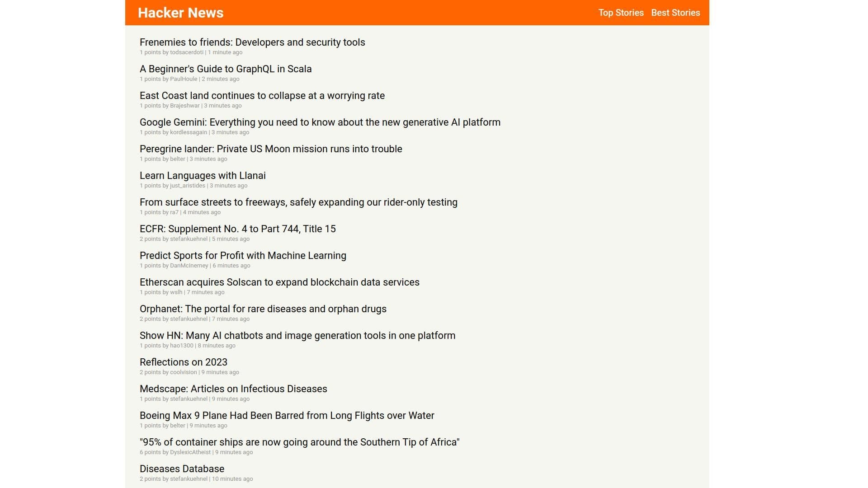Image resolution: width=868 pixels, height=488 pixels.
Task: Read the rider-only testing freeways article
Action: point(298,202)
